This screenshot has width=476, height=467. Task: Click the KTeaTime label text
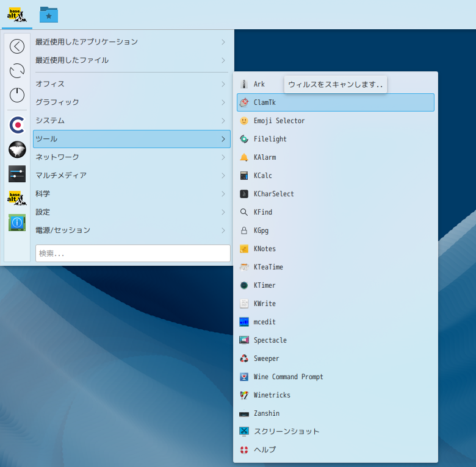coord(268,267)
